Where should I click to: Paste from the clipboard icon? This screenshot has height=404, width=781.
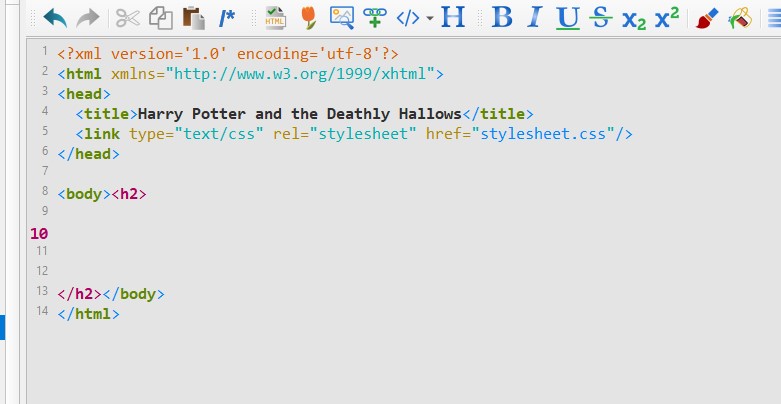(194, 18)
